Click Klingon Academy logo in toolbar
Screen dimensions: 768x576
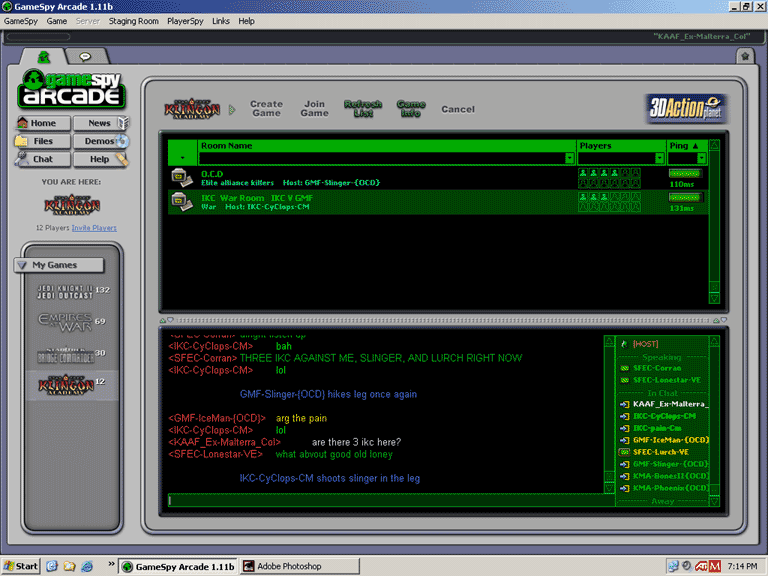point(192,109)
